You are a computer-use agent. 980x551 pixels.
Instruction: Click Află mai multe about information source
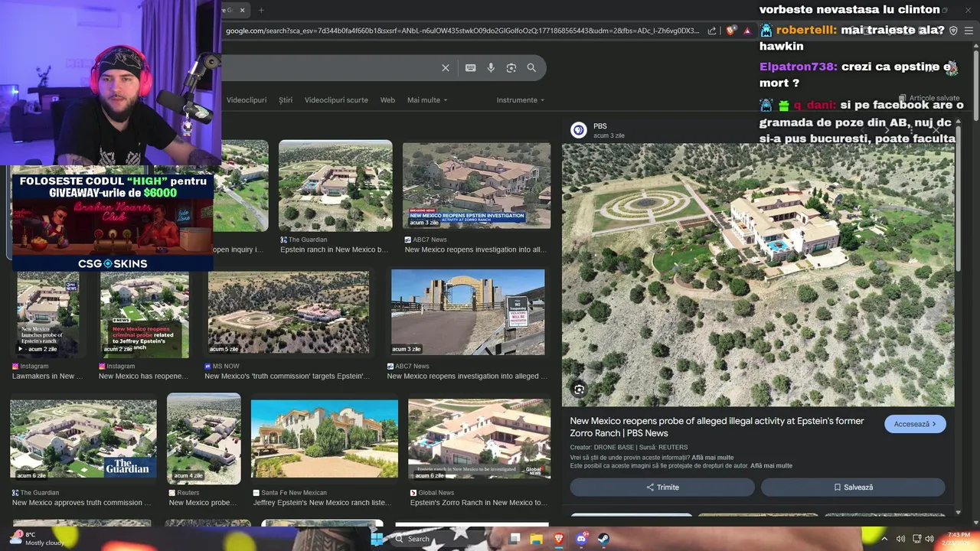click(x=713, y=458)
